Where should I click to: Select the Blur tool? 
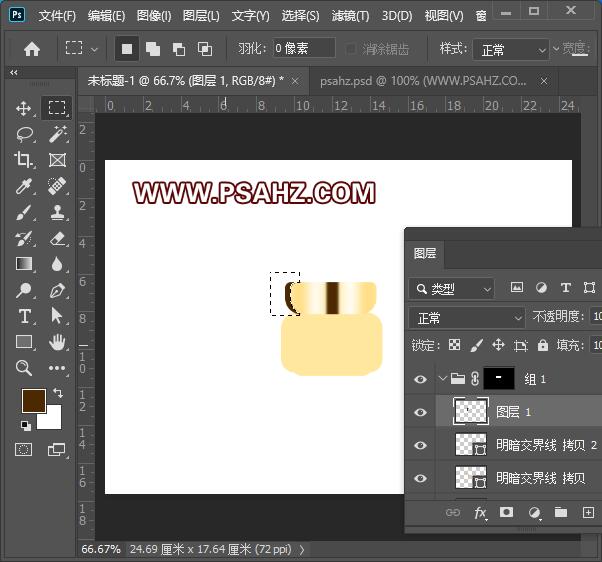[57, 264]
